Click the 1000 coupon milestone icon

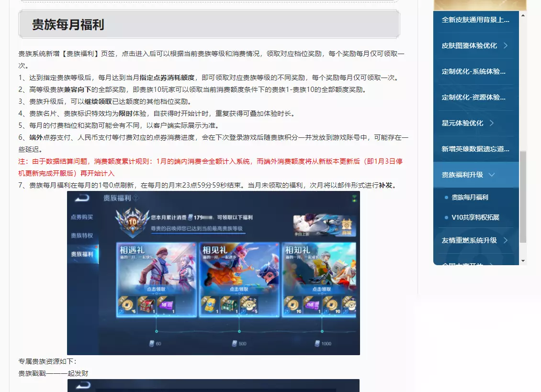click(x=317, y=343)
